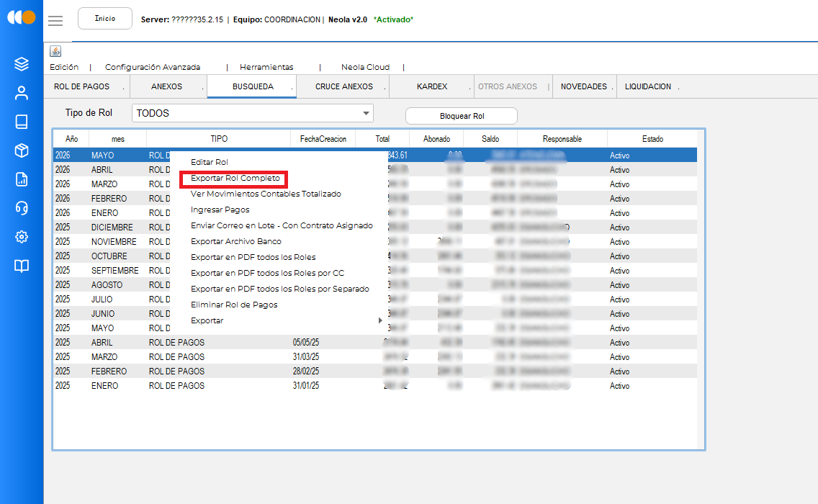Open the report chart sidebar icon
This screenshot has width=818, height=504.
point(22,179)
